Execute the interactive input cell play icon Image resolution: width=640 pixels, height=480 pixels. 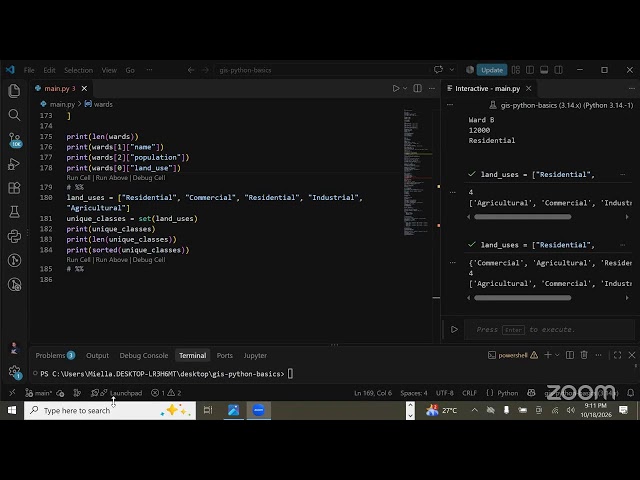(454, 329)
